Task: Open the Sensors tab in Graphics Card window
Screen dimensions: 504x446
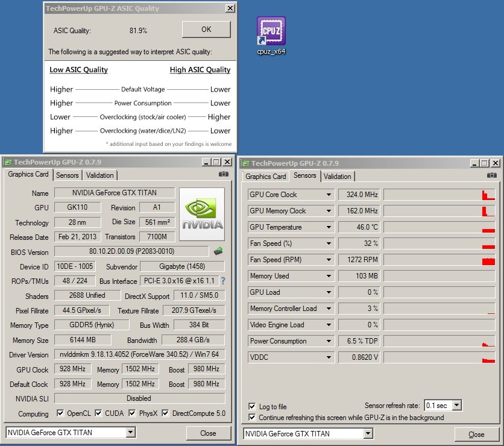Action: pos(68,175)
